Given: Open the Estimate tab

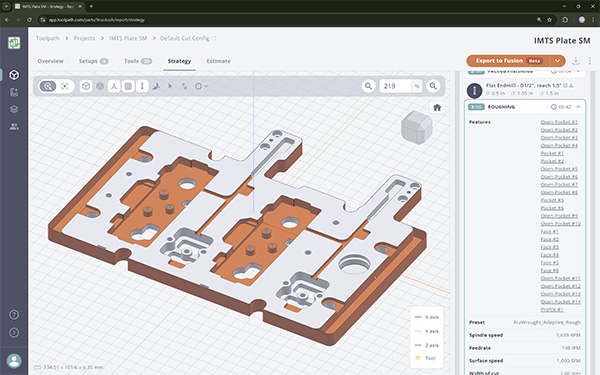Looking at the screenshot, I should (218, 61).
